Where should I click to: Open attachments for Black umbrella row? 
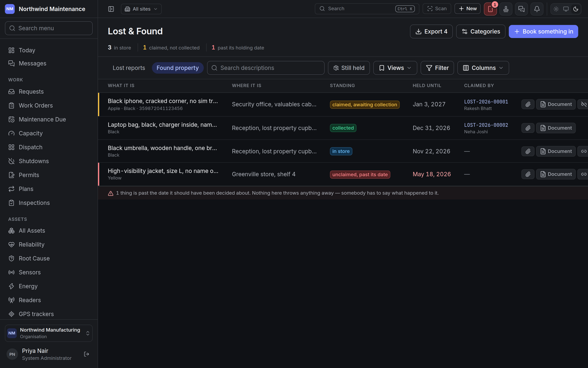pyautogui.click(x=528, y=151)
